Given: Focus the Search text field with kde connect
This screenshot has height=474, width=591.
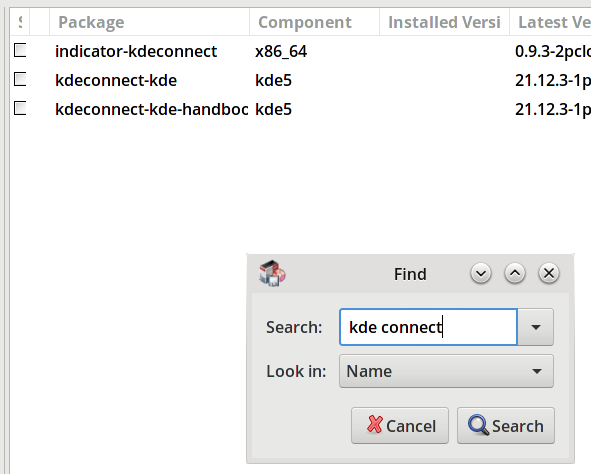Looking at the screenshot, I should [x=429, y=327].
